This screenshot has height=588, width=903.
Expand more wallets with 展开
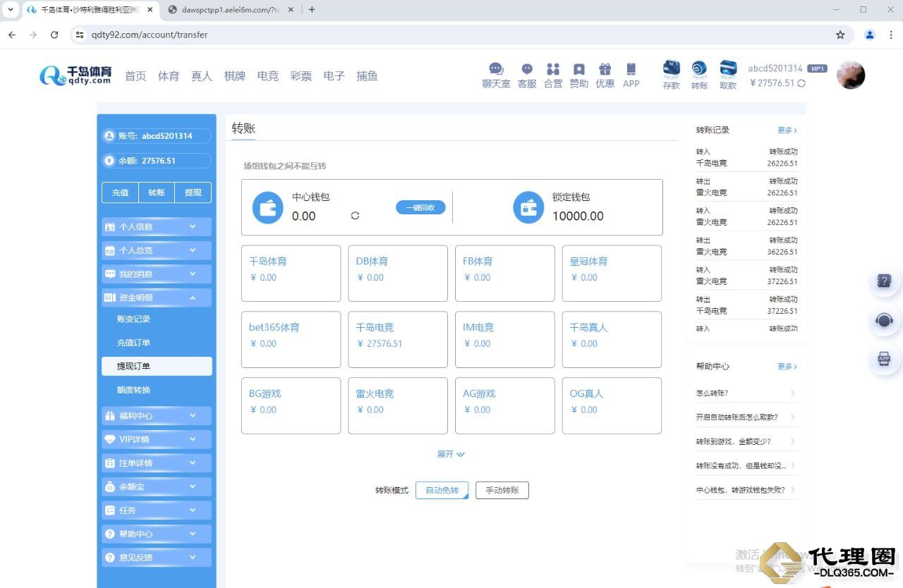[451, 454]
